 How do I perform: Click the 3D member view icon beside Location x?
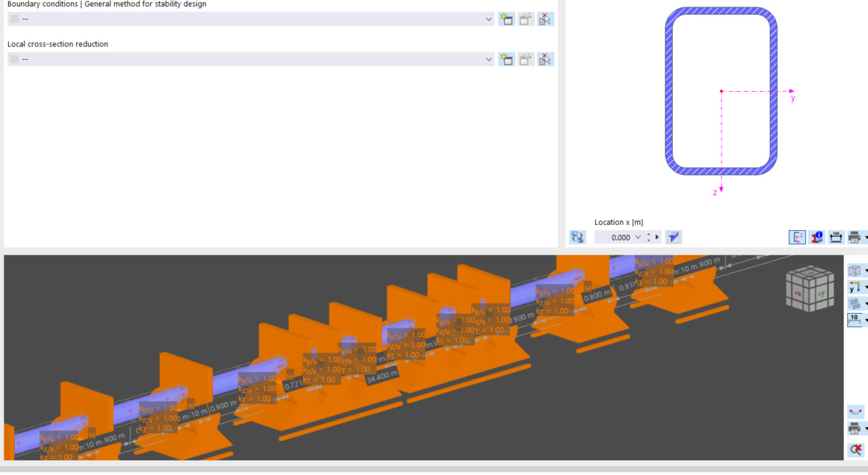coord(673,237)
